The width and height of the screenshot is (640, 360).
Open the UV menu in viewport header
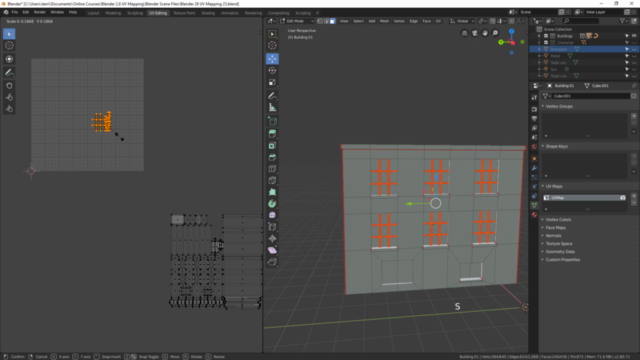(438, 21)
